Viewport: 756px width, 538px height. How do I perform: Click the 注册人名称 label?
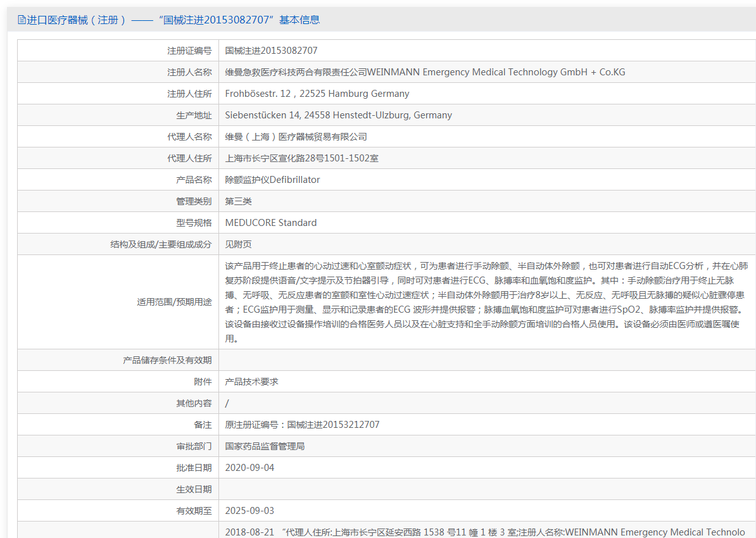coord(189,72)
